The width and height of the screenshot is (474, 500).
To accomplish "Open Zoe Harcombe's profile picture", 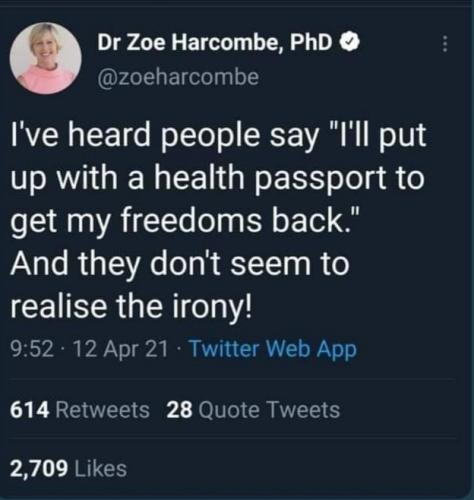I will (46, 58).
